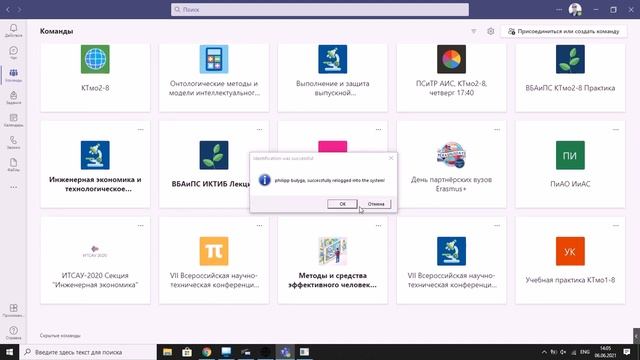The height and width of the screenshot is (360, 640).
Task: Open Выполнение и защита выпускной team
Action: tap(333, 78)
